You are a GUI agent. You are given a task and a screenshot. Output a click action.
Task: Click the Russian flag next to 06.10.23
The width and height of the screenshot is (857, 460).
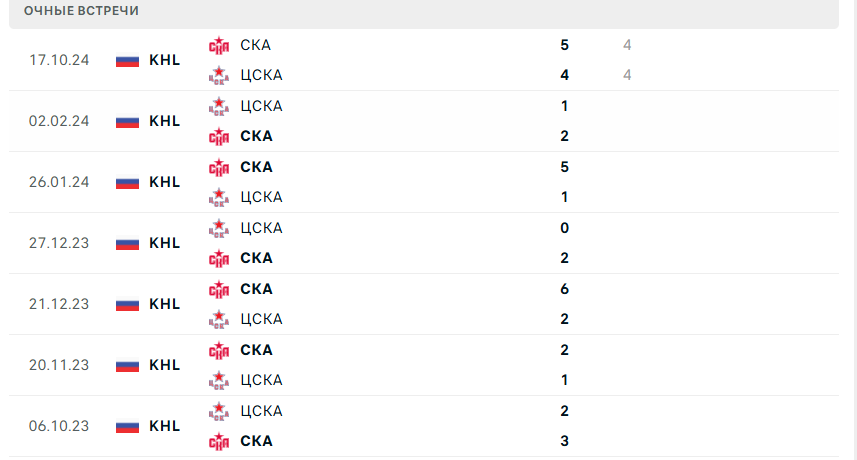pos(127,426)
